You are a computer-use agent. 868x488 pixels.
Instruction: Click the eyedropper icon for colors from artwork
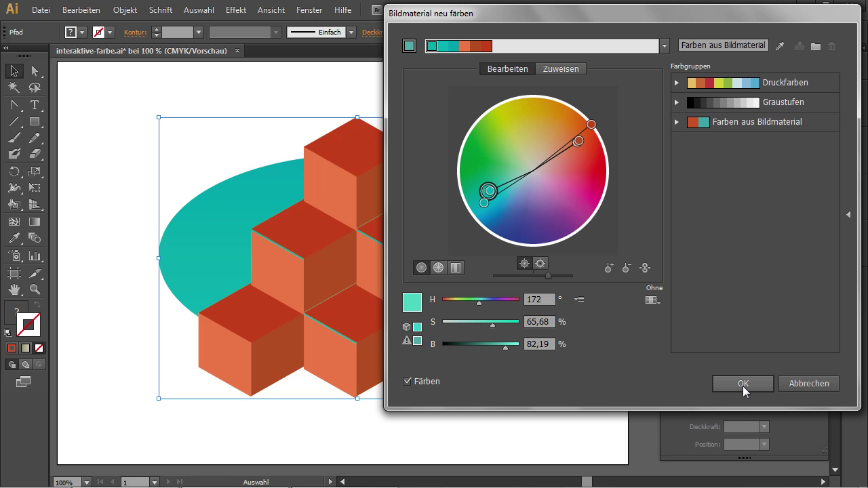pyautogui.click(x=781, y=46)
